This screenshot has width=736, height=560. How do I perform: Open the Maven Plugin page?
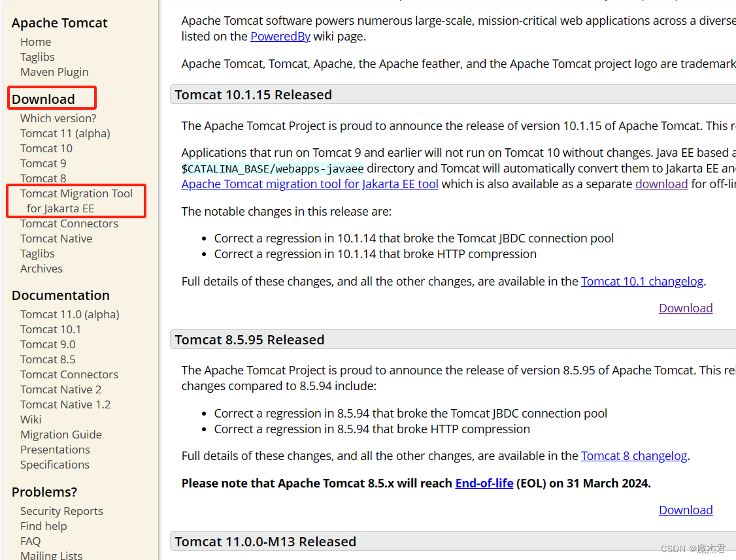(54, 71)
